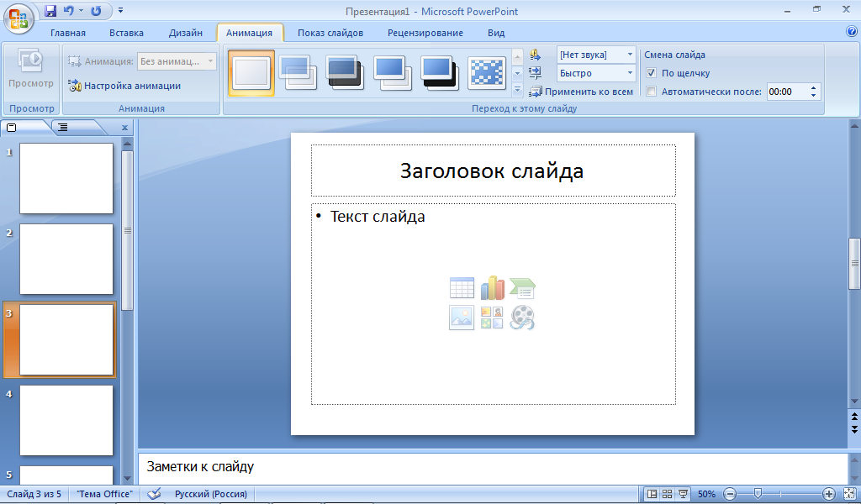Open PowerPoint help question mark

852,32
